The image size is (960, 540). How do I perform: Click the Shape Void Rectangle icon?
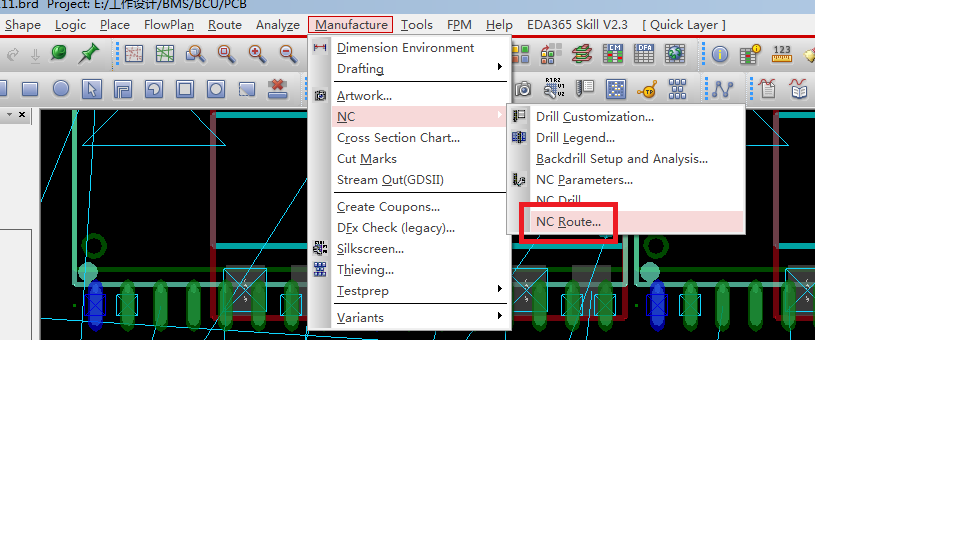185,89
